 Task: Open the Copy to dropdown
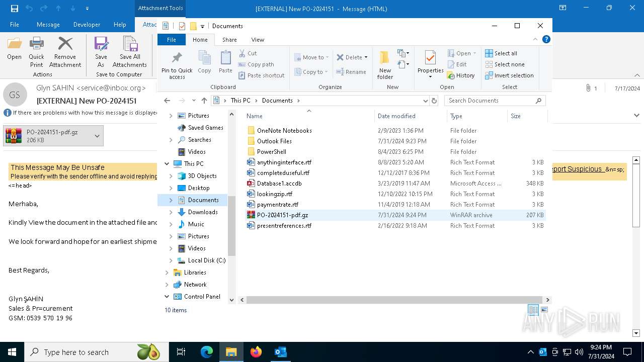(x=311, y=72)
